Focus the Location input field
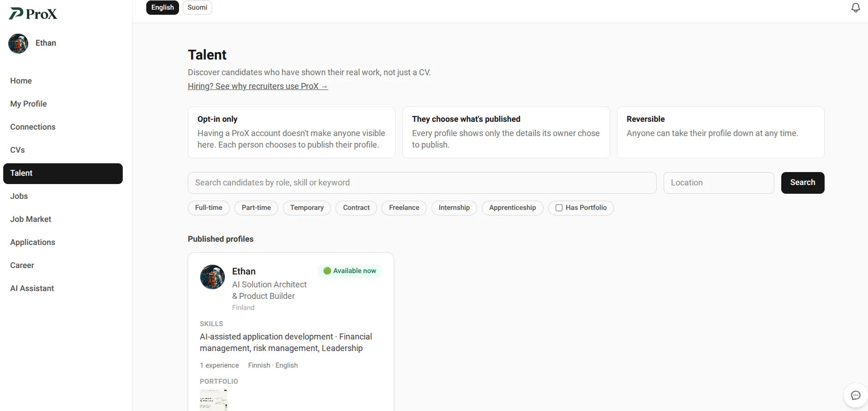868x411 pixels. [x=718, y=183]
